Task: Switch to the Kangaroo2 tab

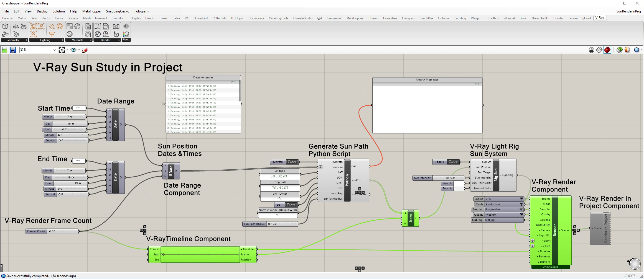Action: tap(334, 18)
